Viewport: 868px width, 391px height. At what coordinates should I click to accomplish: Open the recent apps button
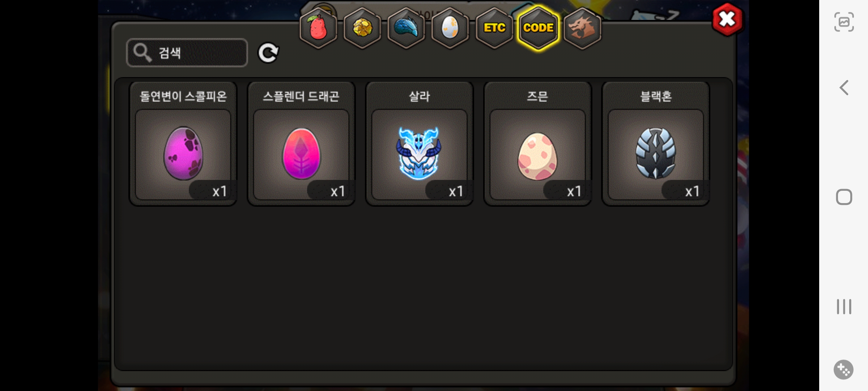coord(844,306)
